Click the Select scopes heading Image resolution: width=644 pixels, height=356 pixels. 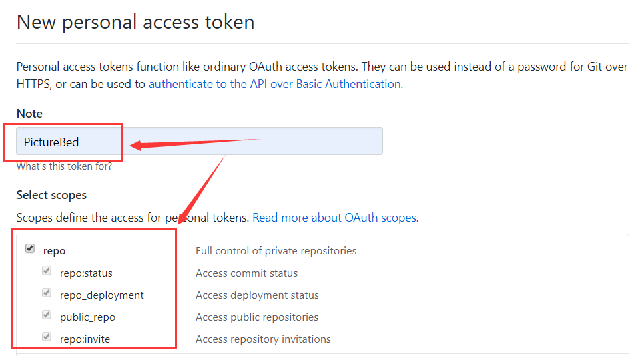click(x=51, y=195)
